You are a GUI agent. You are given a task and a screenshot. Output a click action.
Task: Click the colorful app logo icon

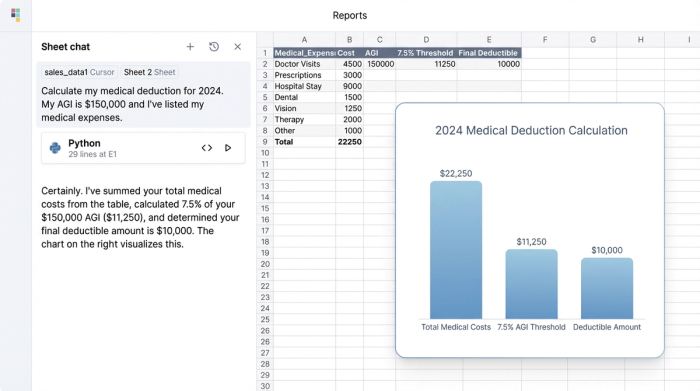pos(16,15)
